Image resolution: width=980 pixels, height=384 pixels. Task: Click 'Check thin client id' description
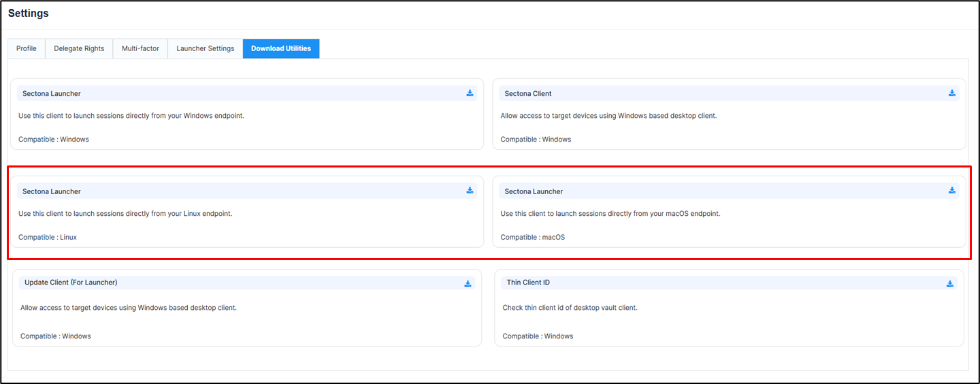point(570,308)
